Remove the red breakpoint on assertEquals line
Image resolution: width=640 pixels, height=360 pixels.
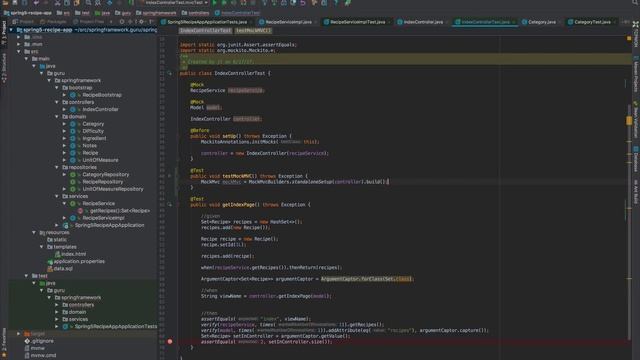(170, 342)
